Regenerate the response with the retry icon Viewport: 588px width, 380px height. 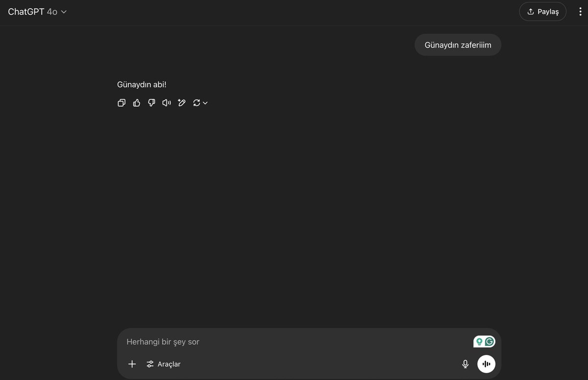196,103
